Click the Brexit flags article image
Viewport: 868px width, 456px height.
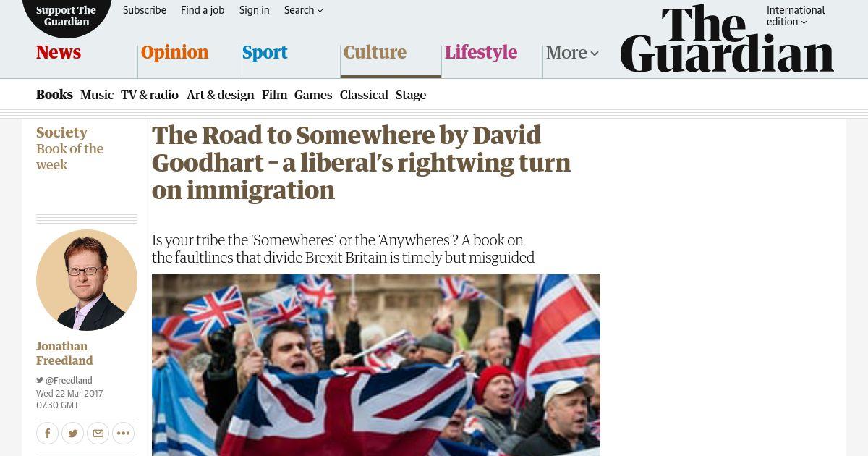[x=376, y=365]
